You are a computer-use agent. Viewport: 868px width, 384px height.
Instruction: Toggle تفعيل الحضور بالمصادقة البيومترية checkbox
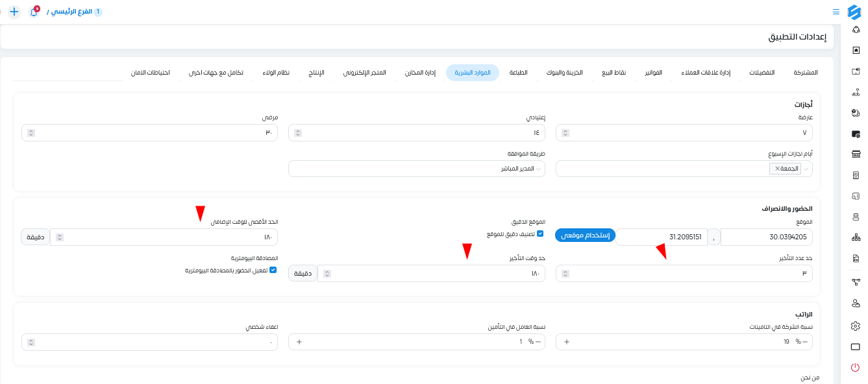[x=273, y=270]
